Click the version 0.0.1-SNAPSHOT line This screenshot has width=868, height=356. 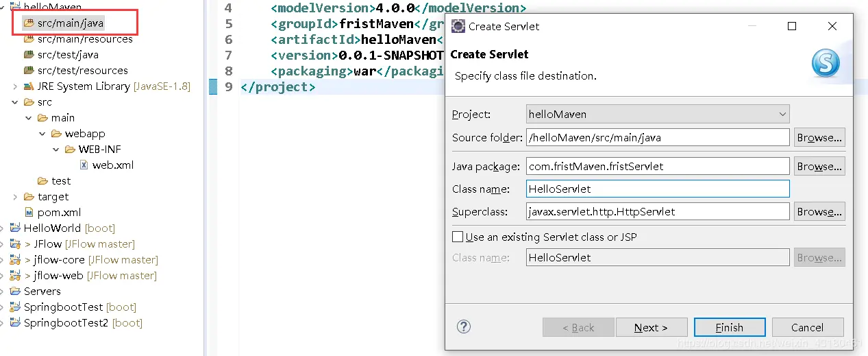click(358, 56)
